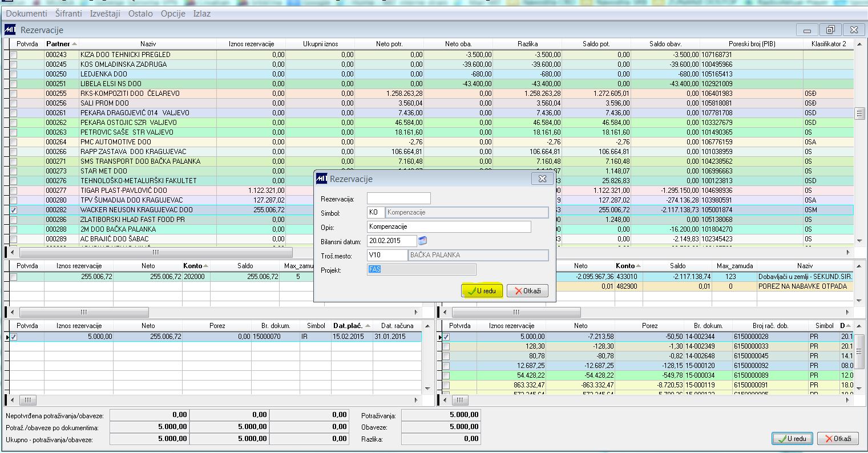Click the Klasifikator 2 column header
This screenshot has width=868, height=453.
click(x=829, y=44)
